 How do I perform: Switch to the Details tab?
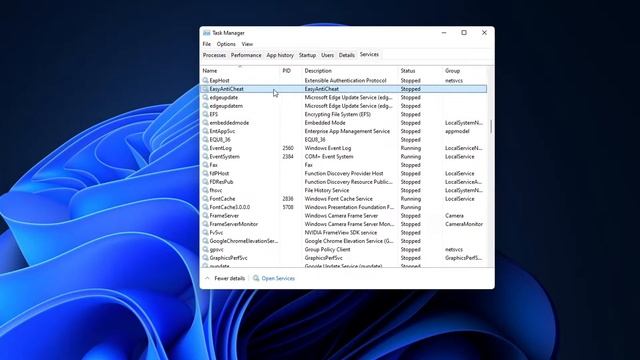(x=347, y=55)
